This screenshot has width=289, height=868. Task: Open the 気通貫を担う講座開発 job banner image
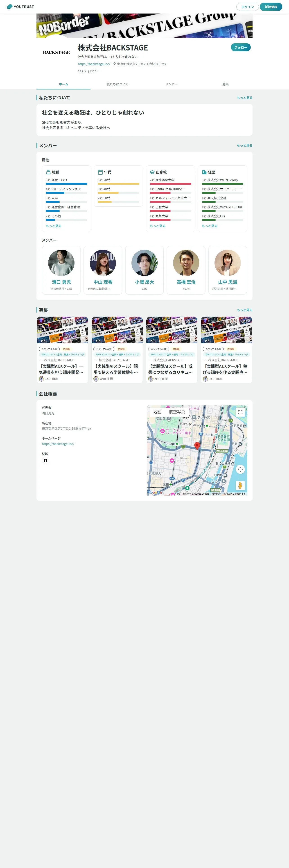tap(62, 330)
